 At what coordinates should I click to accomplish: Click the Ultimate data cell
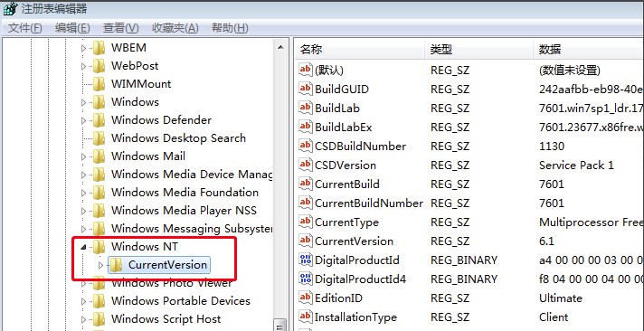[x=561, y=298]
